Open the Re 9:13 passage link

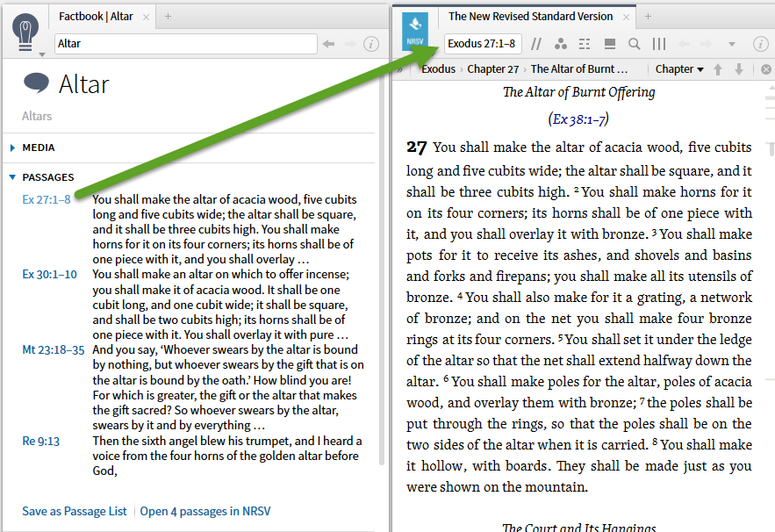tap(40, 441)
